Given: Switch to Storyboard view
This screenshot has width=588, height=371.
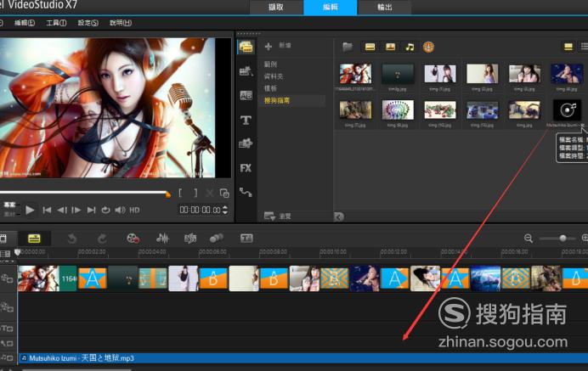Looking at the screenshot, I should pyautogui.click(x=3, y=239).
